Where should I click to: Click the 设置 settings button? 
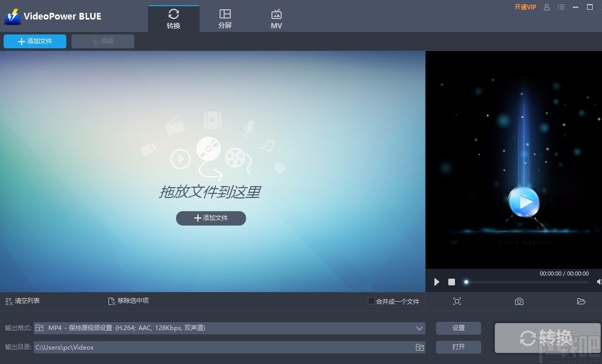point(458,327)
